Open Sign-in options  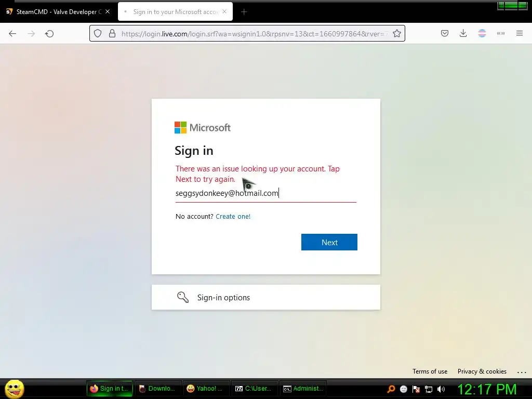(265, 297)
